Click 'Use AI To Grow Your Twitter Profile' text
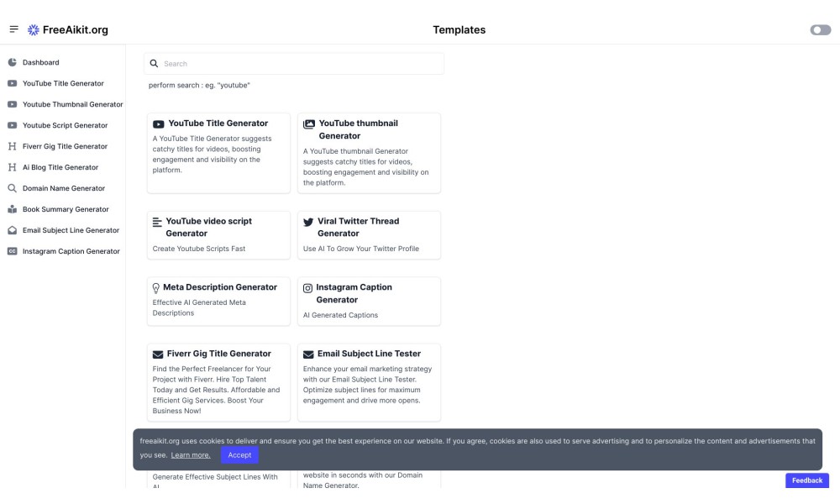The image size is (840, 504). click(x=361, y=249)
